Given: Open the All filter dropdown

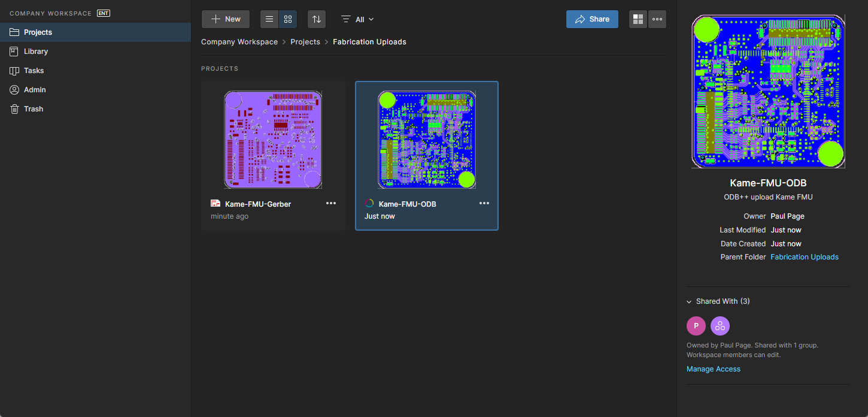Looking at the screenshot, I should [358, 19].
